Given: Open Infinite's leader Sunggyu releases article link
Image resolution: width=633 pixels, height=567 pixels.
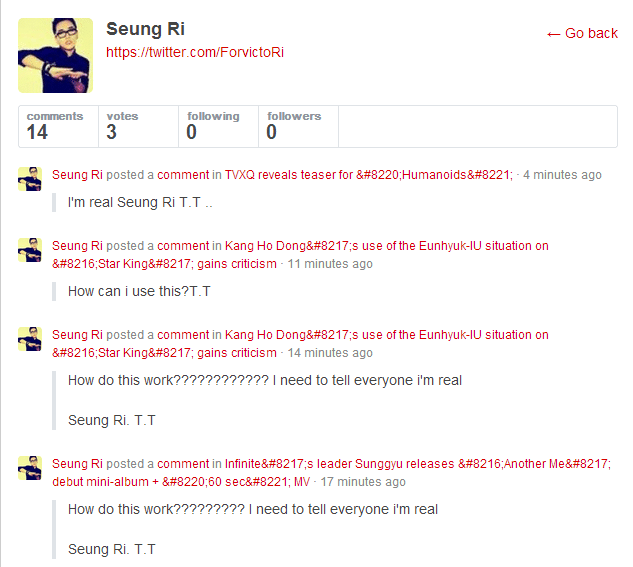Looking at the screenshot, I should tap(331, 473).
